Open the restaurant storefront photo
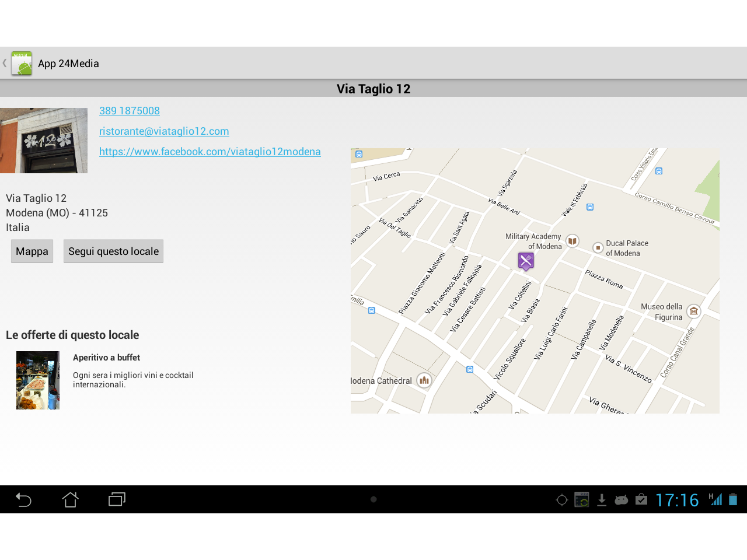 coord(44,141)
